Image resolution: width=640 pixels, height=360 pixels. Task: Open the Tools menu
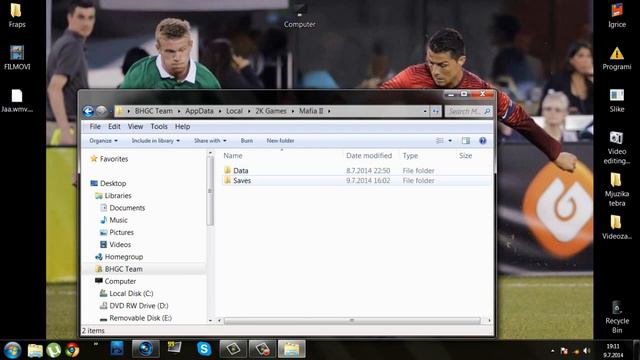tap(159, 127)
